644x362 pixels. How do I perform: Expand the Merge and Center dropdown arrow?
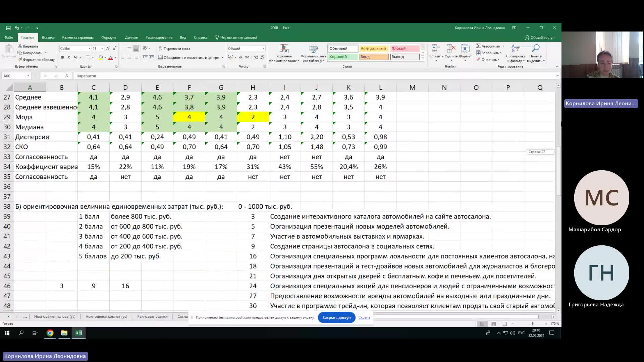point(222,58)
